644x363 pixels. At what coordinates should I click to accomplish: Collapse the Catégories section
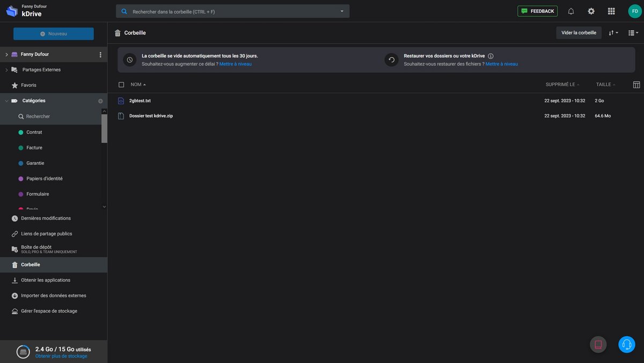point(6,101)
